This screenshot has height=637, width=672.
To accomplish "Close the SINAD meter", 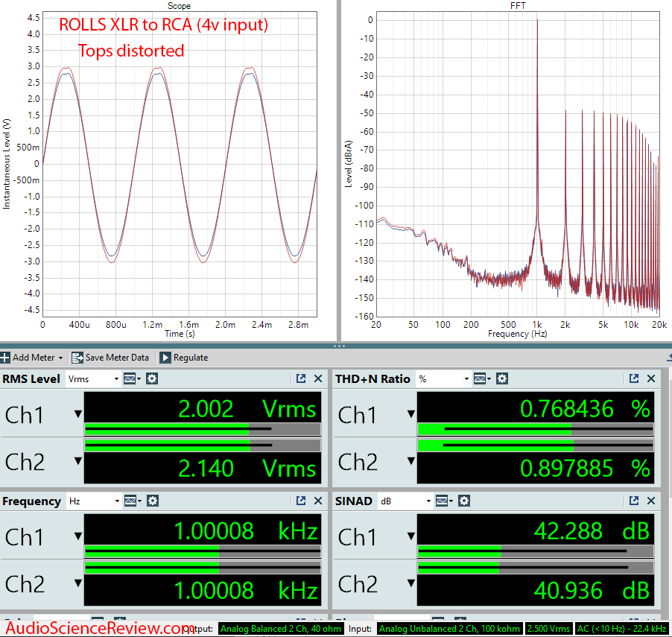I will point(651,501).
